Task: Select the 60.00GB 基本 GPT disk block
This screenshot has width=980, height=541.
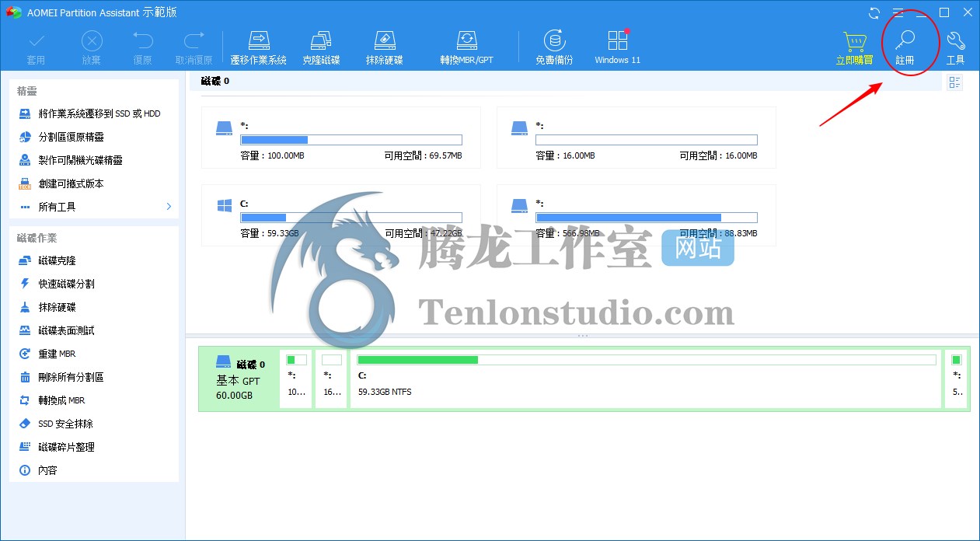Action: click(x=239, y=379)
